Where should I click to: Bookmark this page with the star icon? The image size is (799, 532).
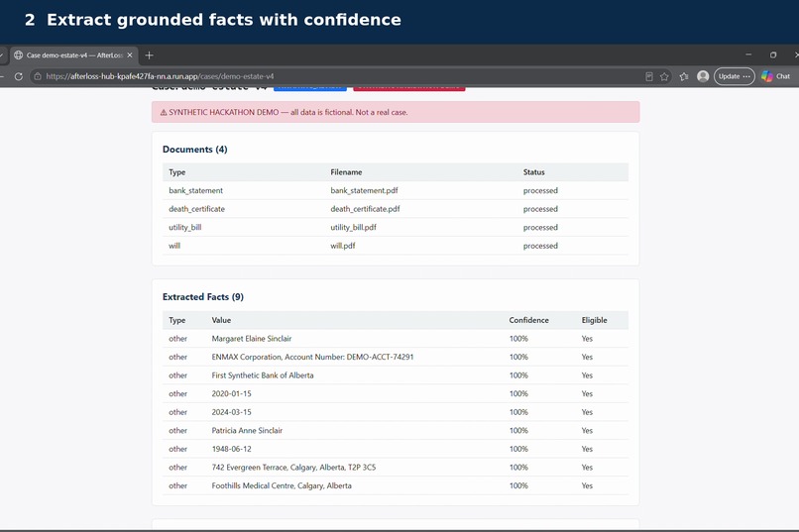pos(664,76)
